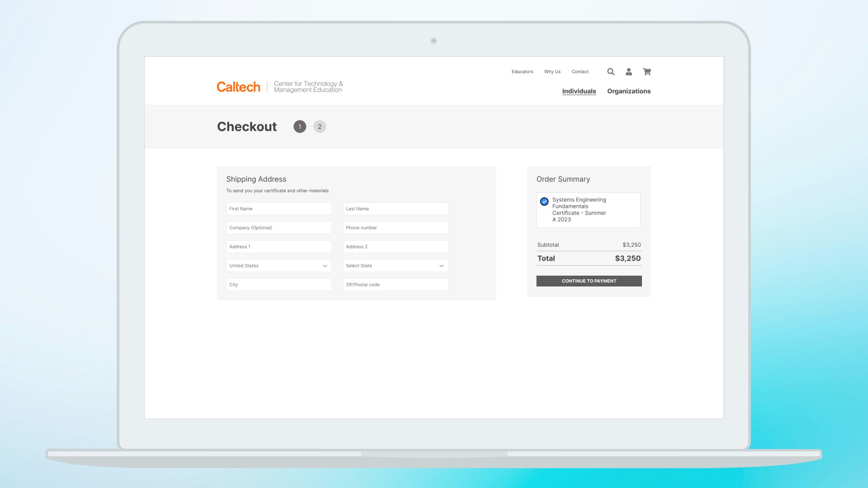The height and width of the screenshot is (488, 868).
Task: Open the Select State dropdown
Action: 395,266
